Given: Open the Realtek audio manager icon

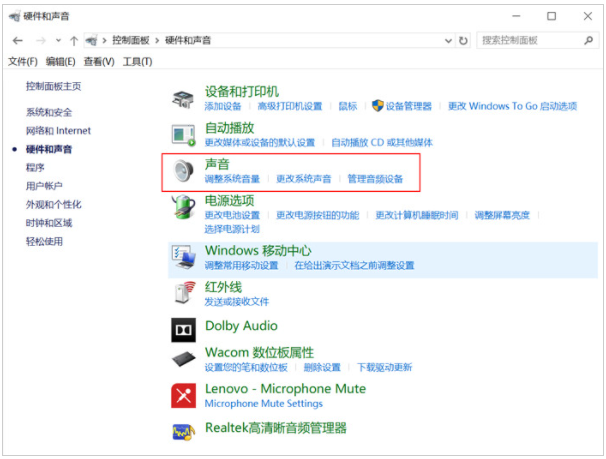Looking at the screenshot, I should coord(183,430).
